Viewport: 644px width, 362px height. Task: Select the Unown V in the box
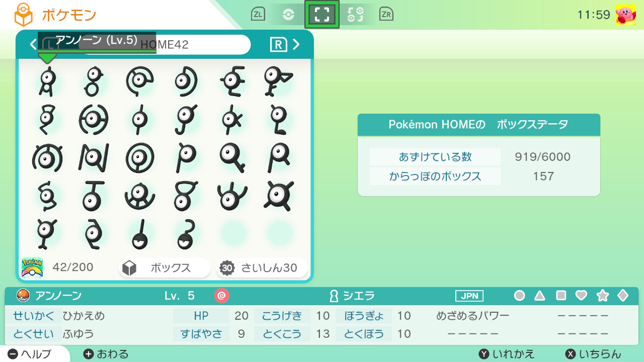click(186, 196)
